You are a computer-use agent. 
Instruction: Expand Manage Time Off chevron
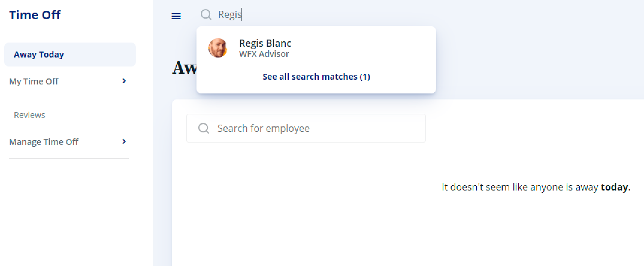pos(124,141)
